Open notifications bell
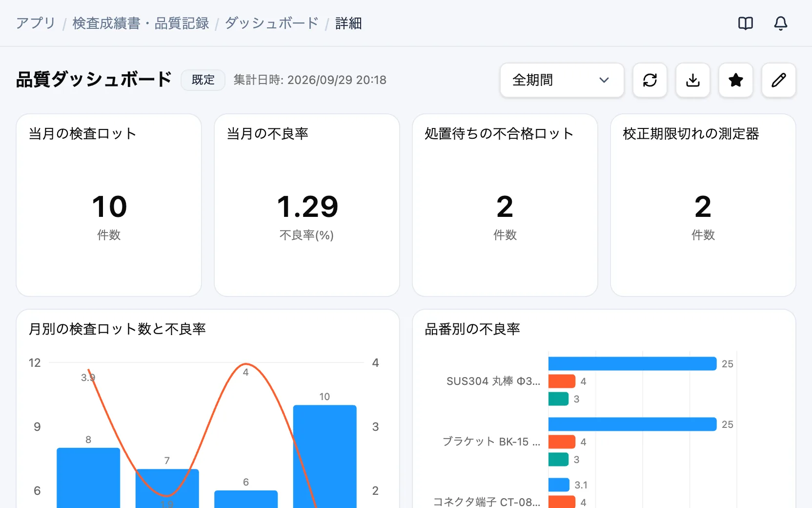The image size is (812, 508). 781,23
